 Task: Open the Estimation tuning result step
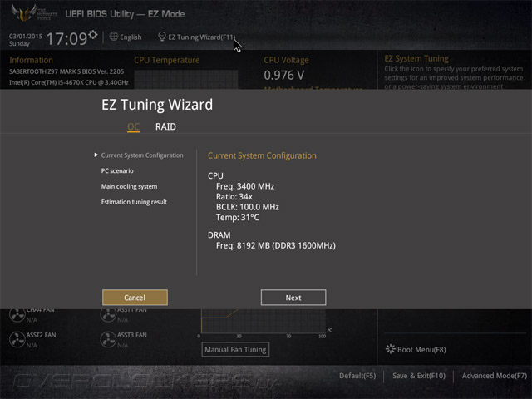click(x=134, y=202)
